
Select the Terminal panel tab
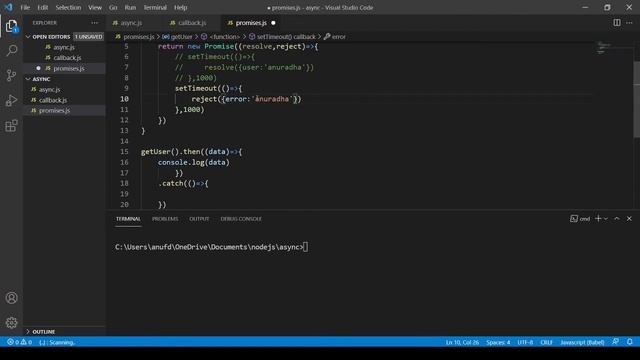(128, 219)
